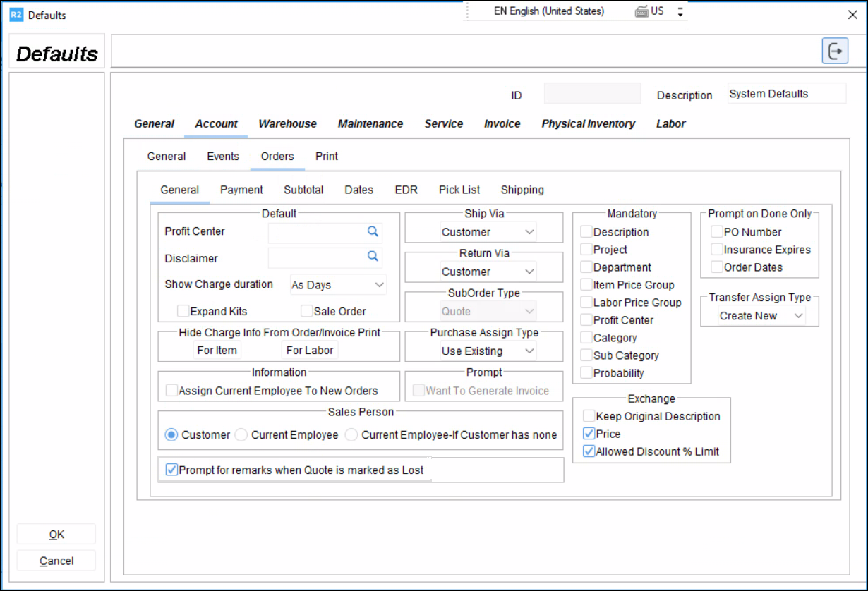
Task: Click the R2 application icon in title bar
Action: click(16, 14)
